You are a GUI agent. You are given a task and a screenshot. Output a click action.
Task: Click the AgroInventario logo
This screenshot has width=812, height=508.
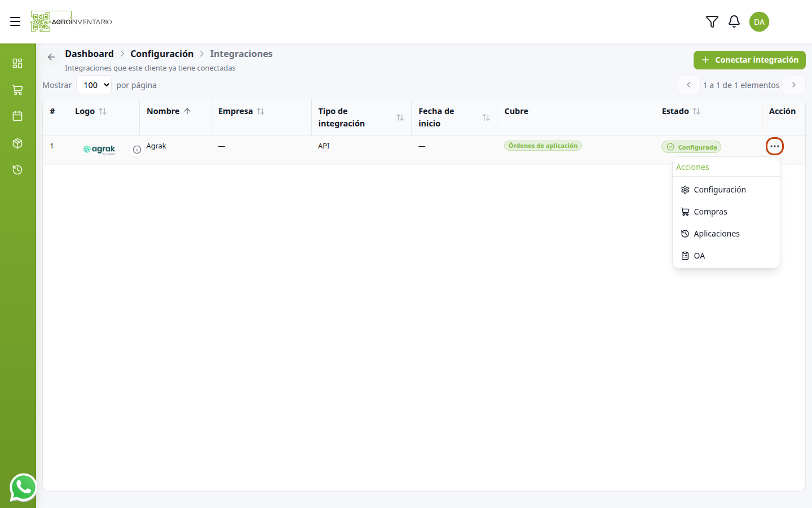(72, 21)
